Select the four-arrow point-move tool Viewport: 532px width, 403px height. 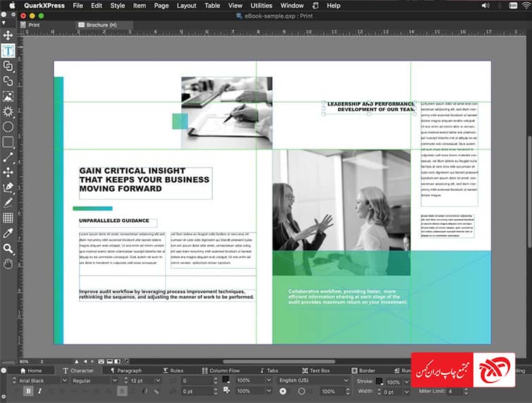click(x=8, y=173)
